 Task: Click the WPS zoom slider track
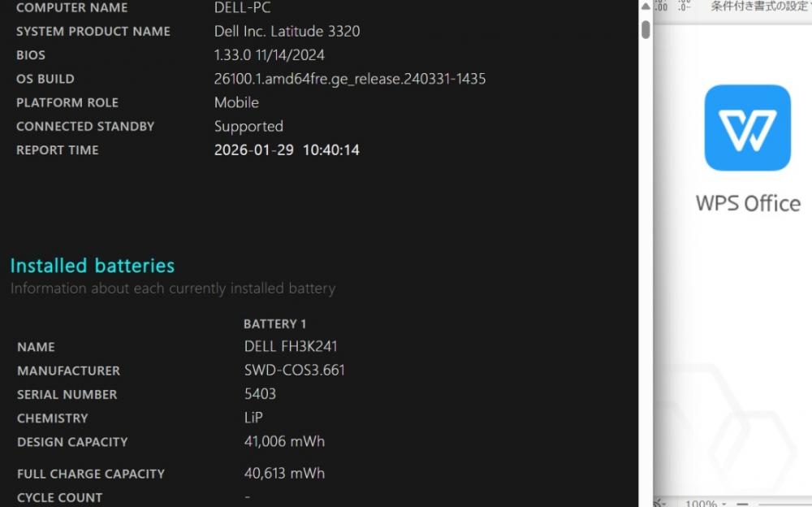(784, 504)
